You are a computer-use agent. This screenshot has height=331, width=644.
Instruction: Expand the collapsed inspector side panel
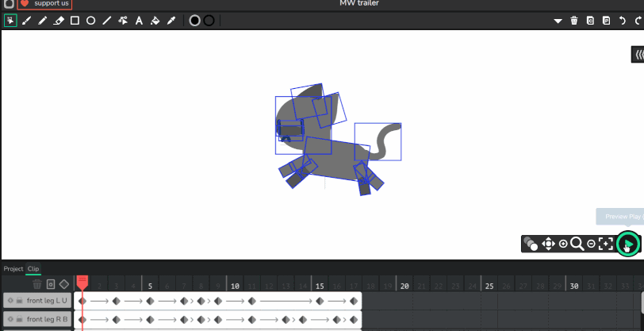[638, 54]
